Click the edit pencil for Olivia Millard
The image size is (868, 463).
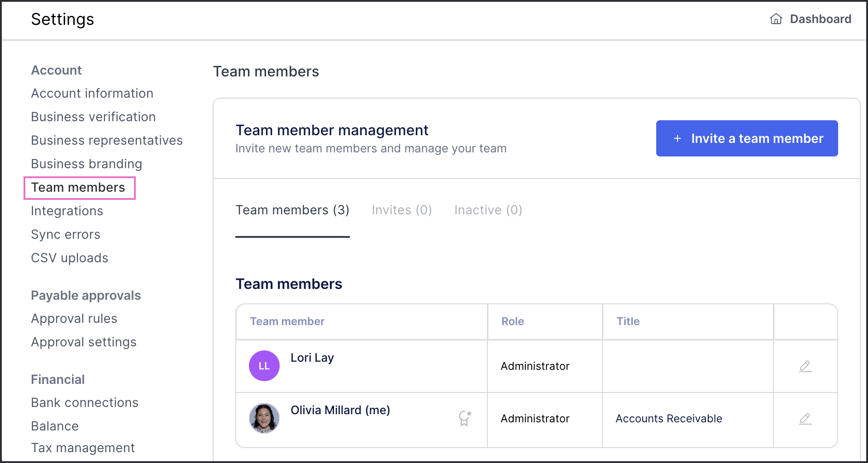[x=805, y=418]
